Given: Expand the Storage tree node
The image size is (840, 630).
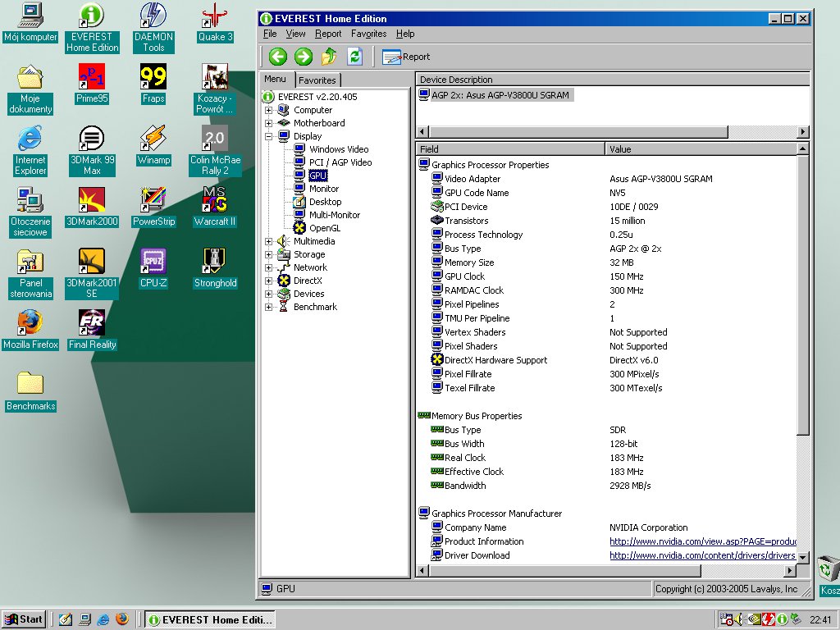Looking at the screenshot, I should 268,254.
